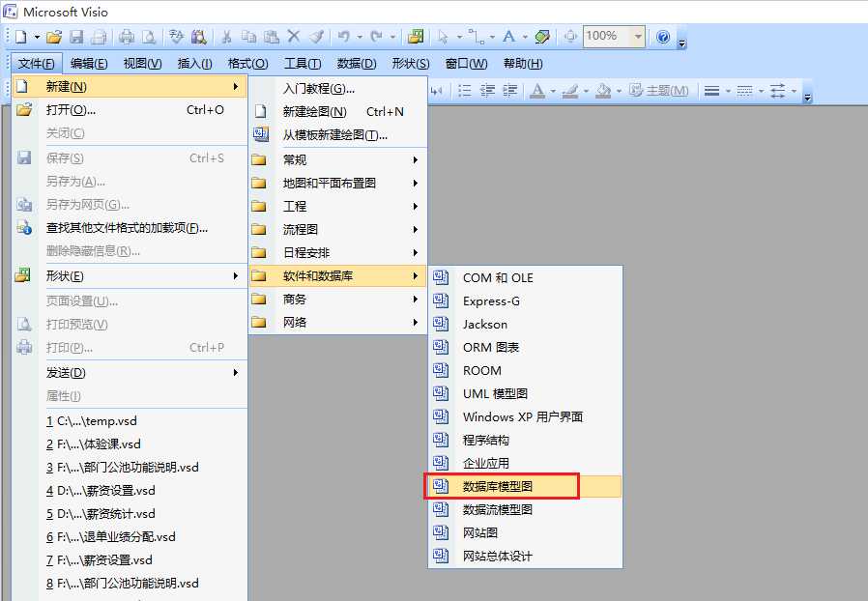Open Visio Help question mark icon
Image resolution: width=868 pixels, height=601 pixels.
click(x=663, y=37)
